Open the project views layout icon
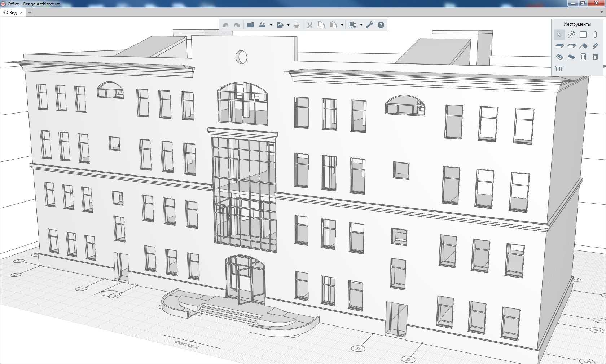The height and width of the screenshot is (364, 606). click(x=353, y=25)
